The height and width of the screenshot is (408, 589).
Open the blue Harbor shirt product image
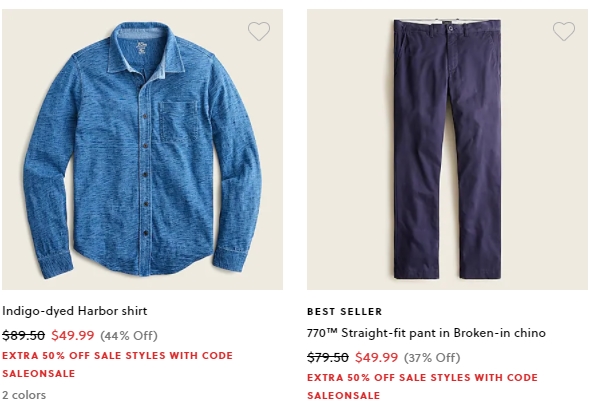(x=142, y=150)
